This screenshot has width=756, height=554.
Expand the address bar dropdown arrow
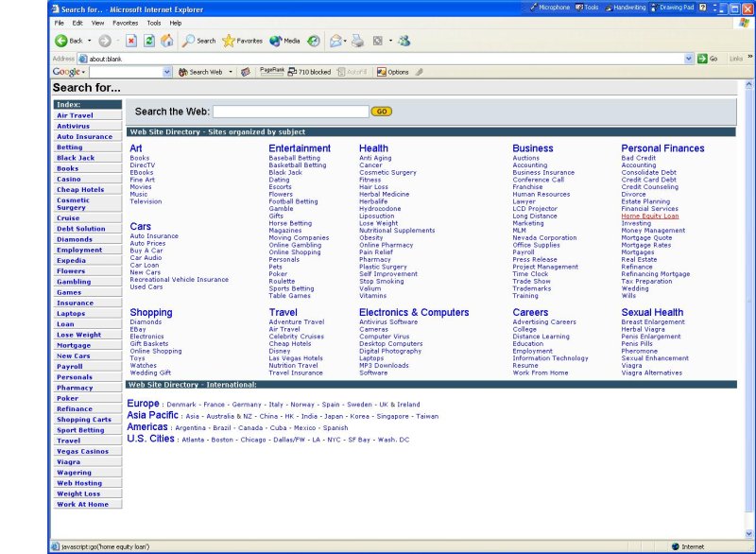click(x=688, y=59)
